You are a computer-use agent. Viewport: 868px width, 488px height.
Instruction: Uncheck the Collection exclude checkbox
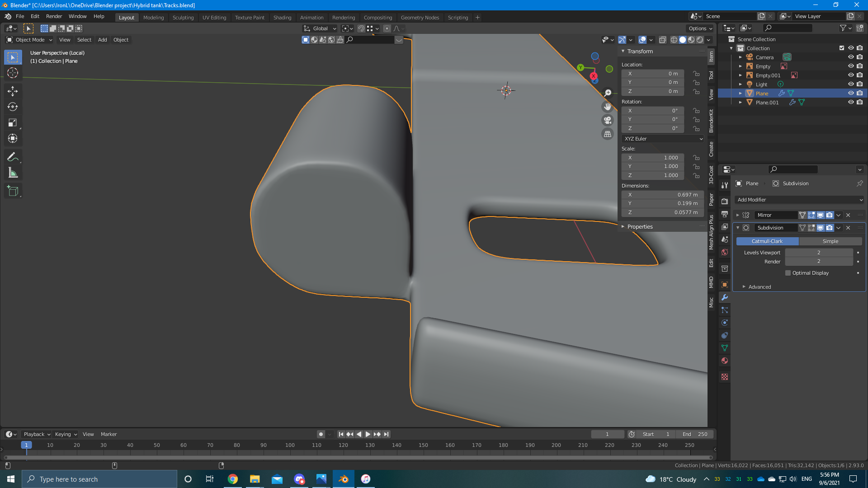pos(842,48)
